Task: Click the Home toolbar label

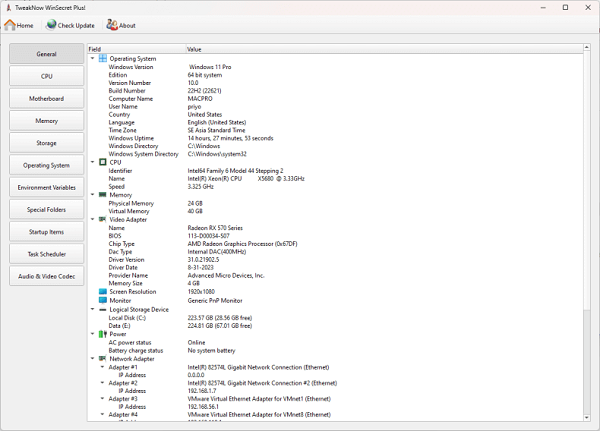Action: (25, 26)
